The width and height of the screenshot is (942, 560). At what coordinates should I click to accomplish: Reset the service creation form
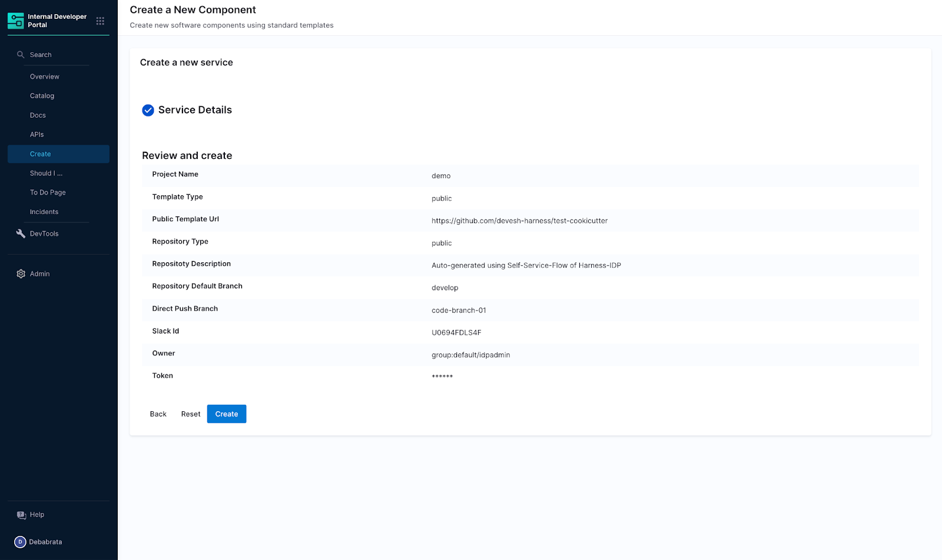(x=190, y=414)
